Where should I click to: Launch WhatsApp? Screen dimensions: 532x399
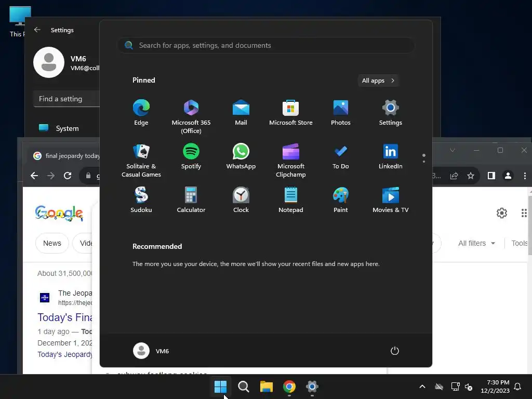click(241, 156)
